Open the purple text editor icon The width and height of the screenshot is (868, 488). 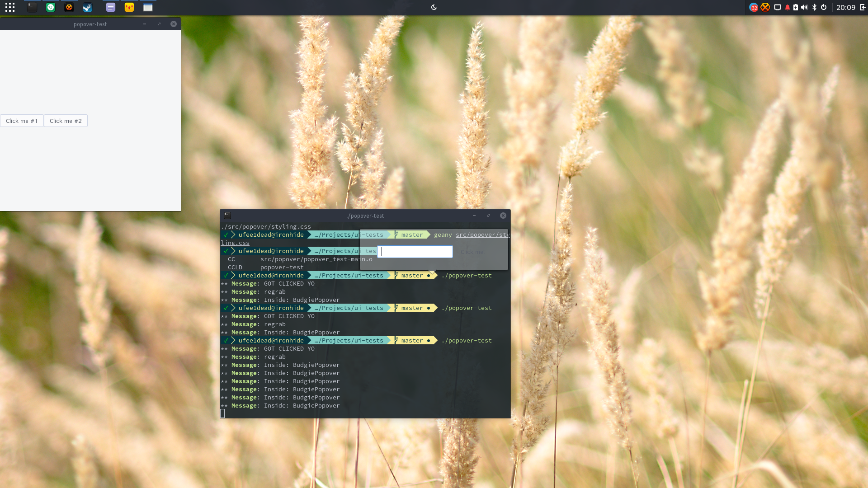pyautogui.click(x=111, y=7)
